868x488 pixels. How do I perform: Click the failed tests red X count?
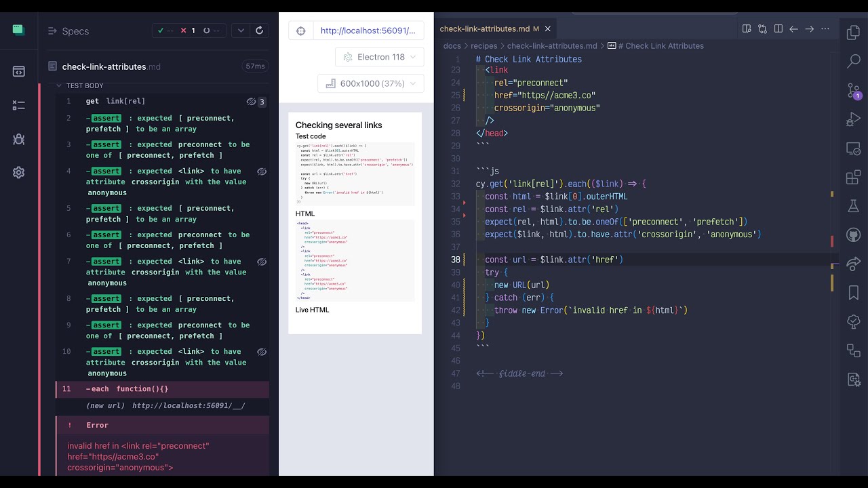coord(188,30)
